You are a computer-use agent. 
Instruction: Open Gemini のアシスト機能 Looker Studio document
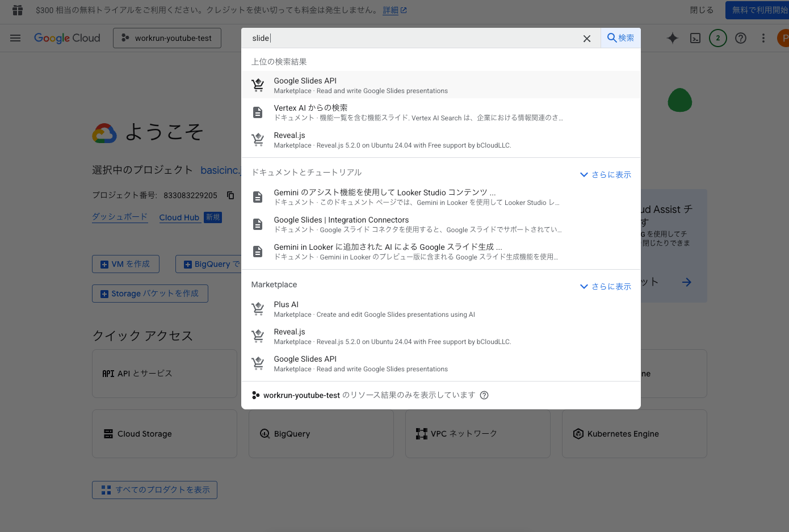[441, 197]
